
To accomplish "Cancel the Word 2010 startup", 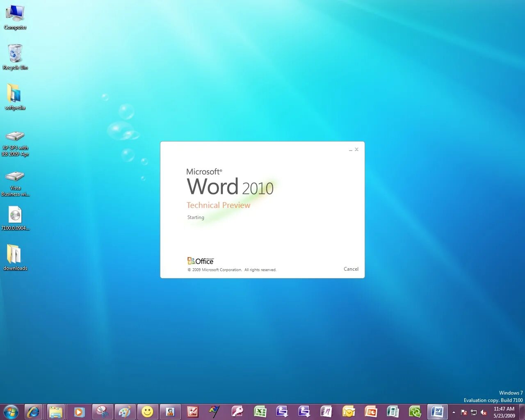I will 351,269.
